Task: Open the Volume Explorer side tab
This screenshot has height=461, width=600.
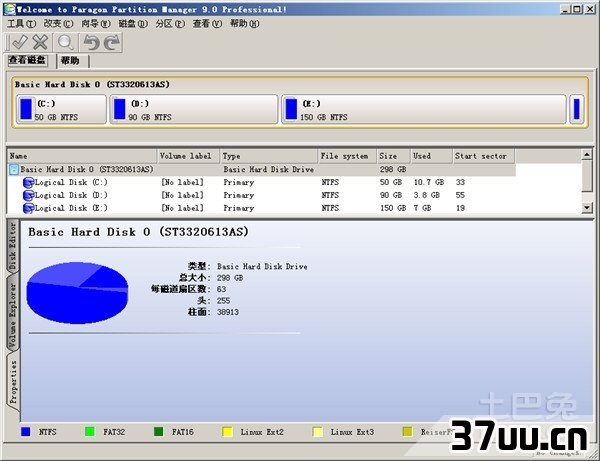Action: point(13,316)
